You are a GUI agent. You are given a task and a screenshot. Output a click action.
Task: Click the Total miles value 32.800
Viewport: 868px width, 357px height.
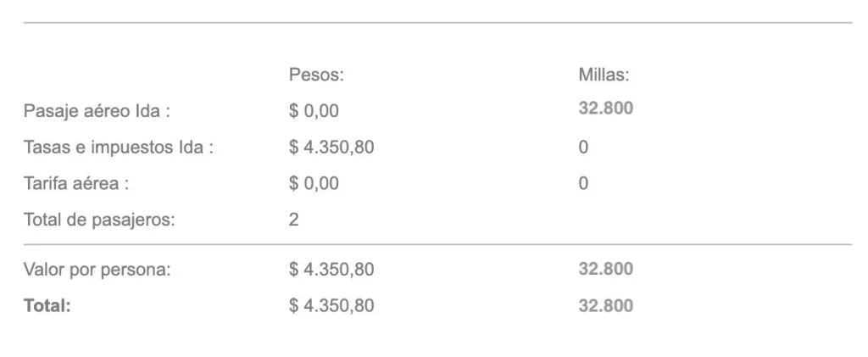pyautogui.click(x=605, y=306)
